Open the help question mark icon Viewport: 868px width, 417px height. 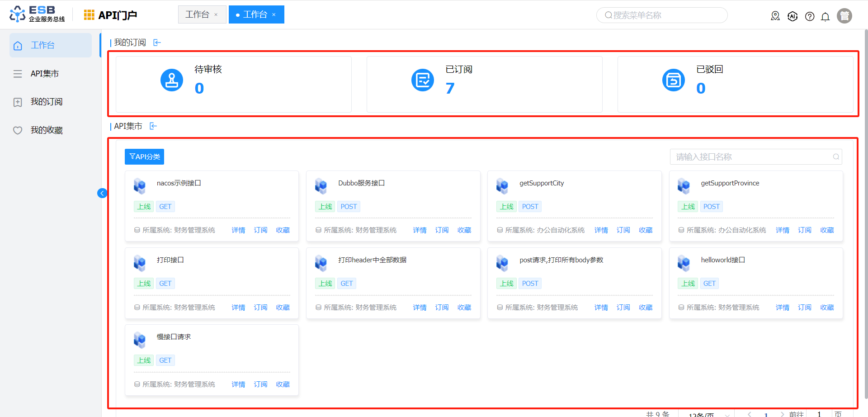point(810,17)
